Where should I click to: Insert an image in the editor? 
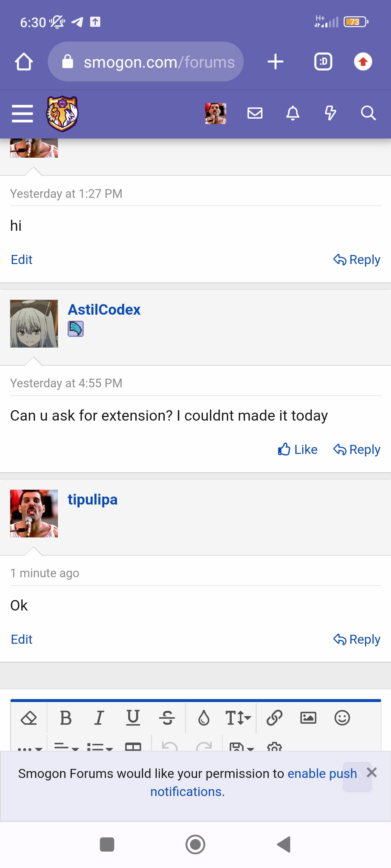pyautogui.click(x=308, y=718)
